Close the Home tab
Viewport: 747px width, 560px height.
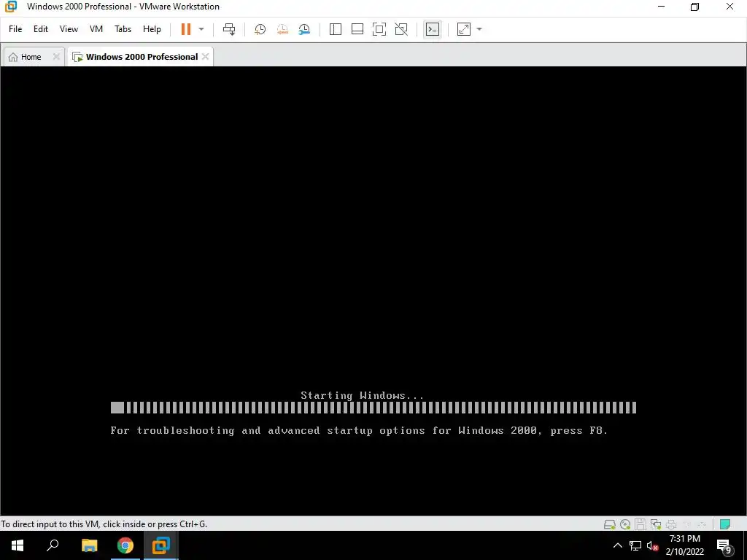point(56,57)
